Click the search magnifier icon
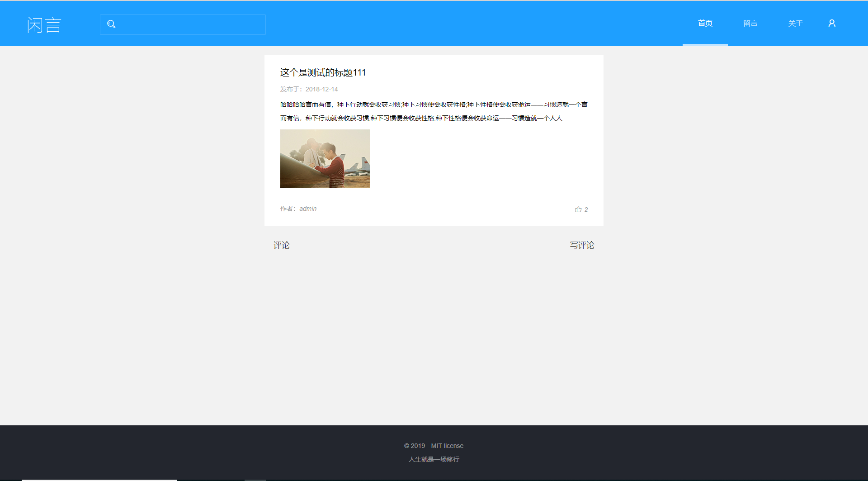Screen dimensions: 868x481 pyautogui.click(x=111, y=24)
